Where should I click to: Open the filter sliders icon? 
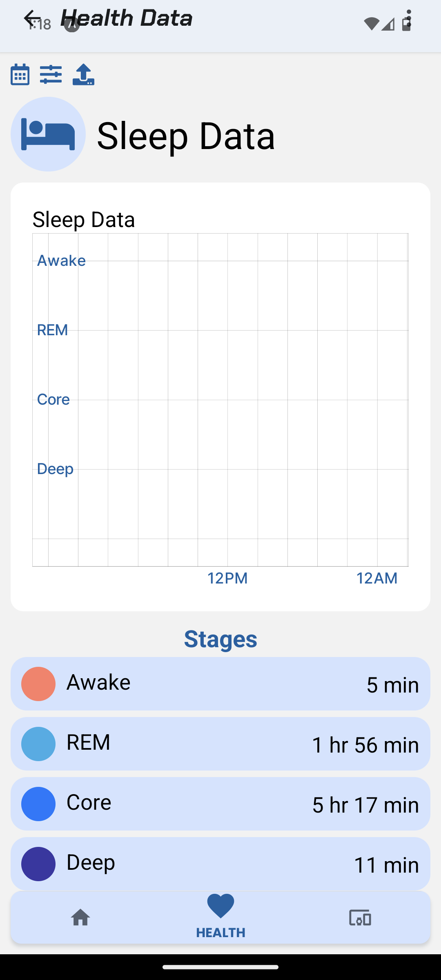click(x=51, y=74)
